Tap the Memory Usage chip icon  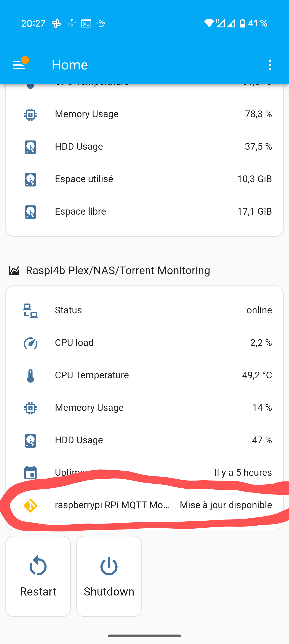(30, 115)
